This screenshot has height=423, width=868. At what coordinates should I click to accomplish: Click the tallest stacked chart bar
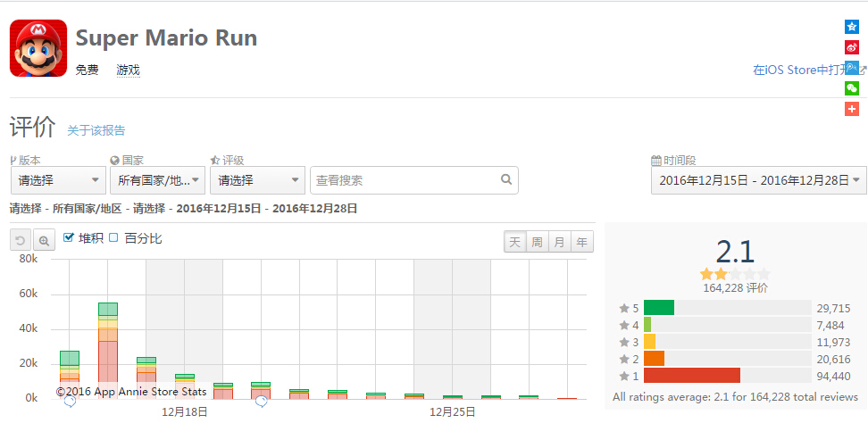(108, 351)
